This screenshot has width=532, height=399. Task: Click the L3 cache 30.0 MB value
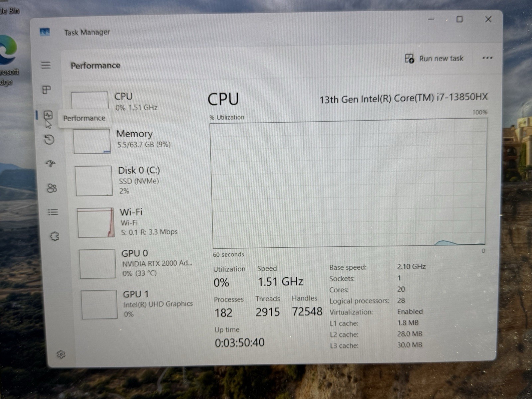click(410, 345)
